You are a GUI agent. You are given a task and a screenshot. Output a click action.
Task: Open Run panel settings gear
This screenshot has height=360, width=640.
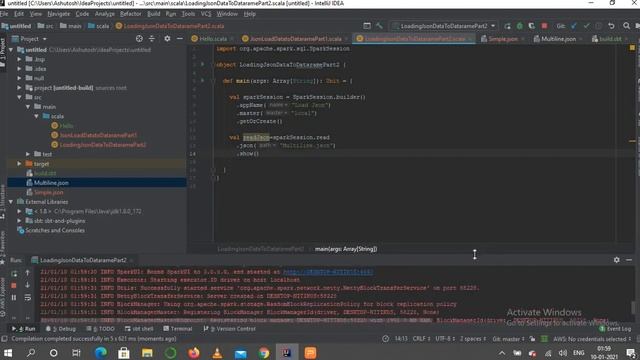(x=616, y=260)
